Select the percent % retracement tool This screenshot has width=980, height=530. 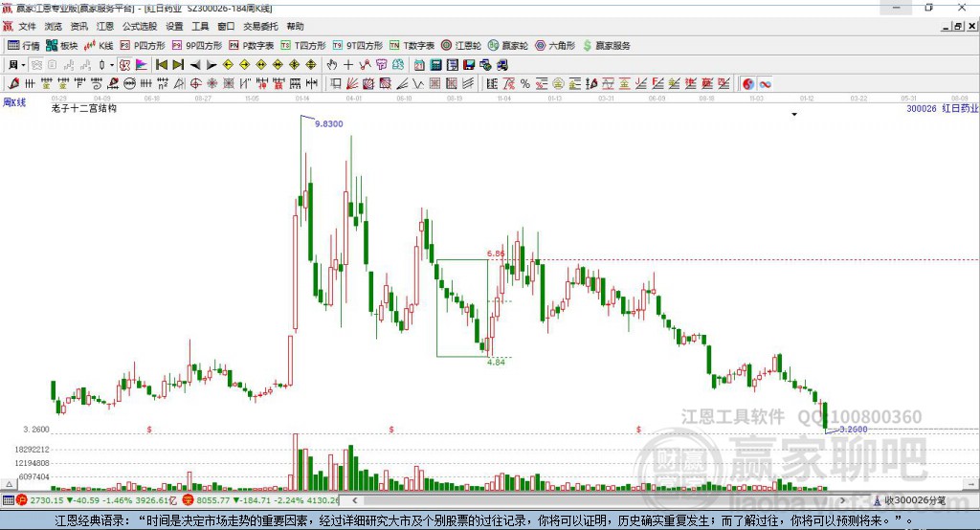point(525,84)
